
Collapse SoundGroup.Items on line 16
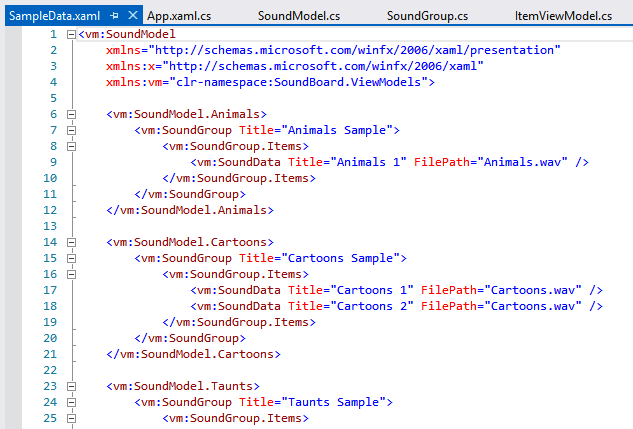(x=71, y=274)
